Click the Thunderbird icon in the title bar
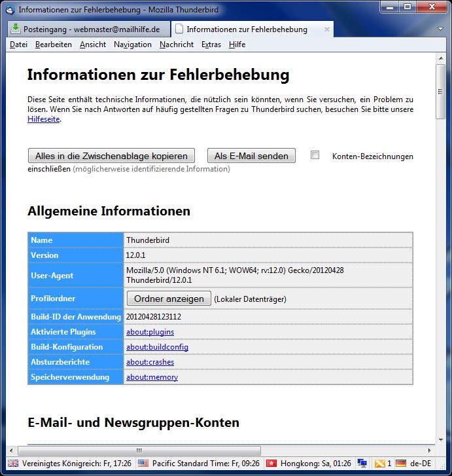 pyautogui.click(x=10, y=10)
